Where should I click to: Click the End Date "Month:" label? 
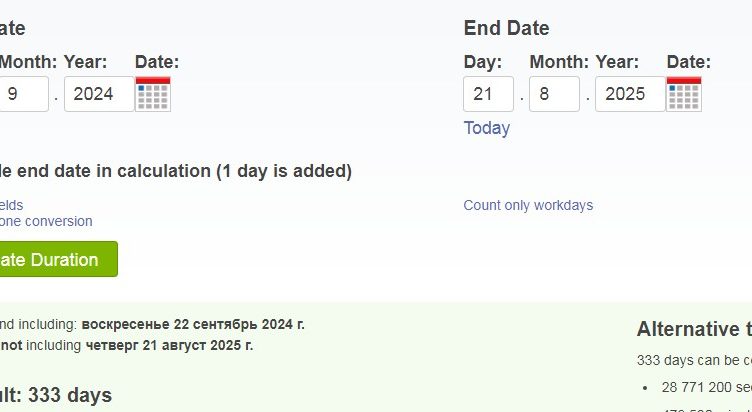(x=559, y=62)
